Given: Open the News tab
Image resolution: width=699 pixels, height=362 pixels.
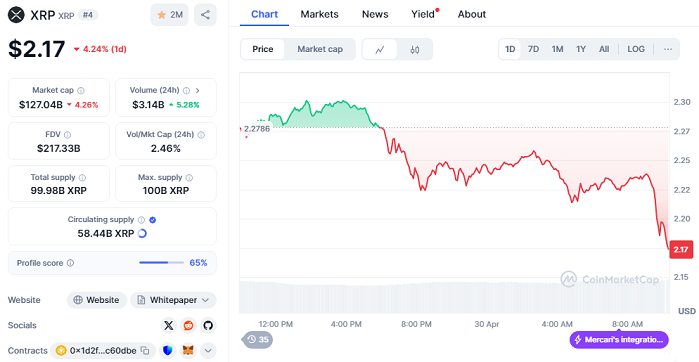Looking at the screenshot, I should [x=375, y=14].
